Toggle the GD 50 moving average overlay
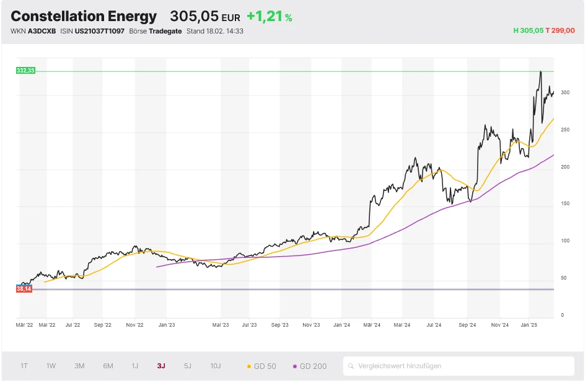 pos(263,366)
